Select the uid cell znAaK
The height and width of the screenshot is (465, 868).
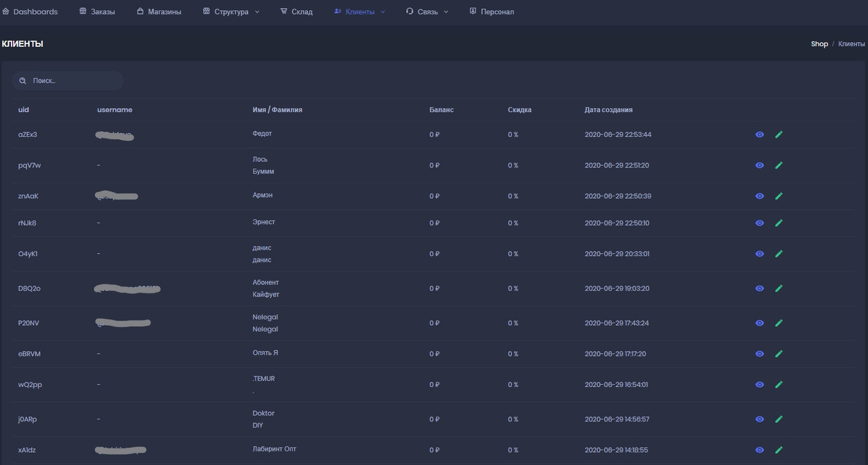pyautogui.click(x=28, y=196)
